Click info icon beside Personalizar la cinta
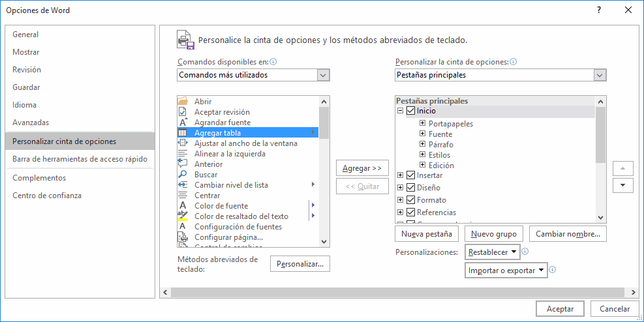The image size is (644, 322). pyautogui.click(x=513, y=62)
